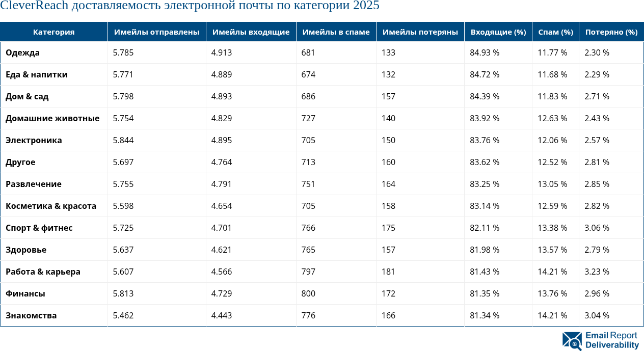Click the 'Имейлы потеряны' column header
The height and width of the screenshot is (351, 644).
(x=420, y=32)
